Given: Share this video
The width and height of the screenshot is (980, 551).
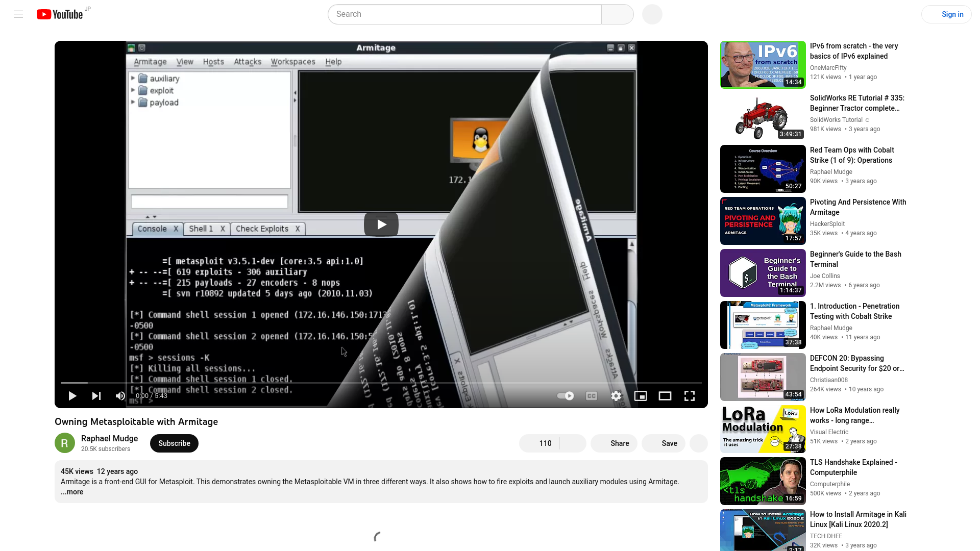Looking at the screenshot, I should point(614,443).
